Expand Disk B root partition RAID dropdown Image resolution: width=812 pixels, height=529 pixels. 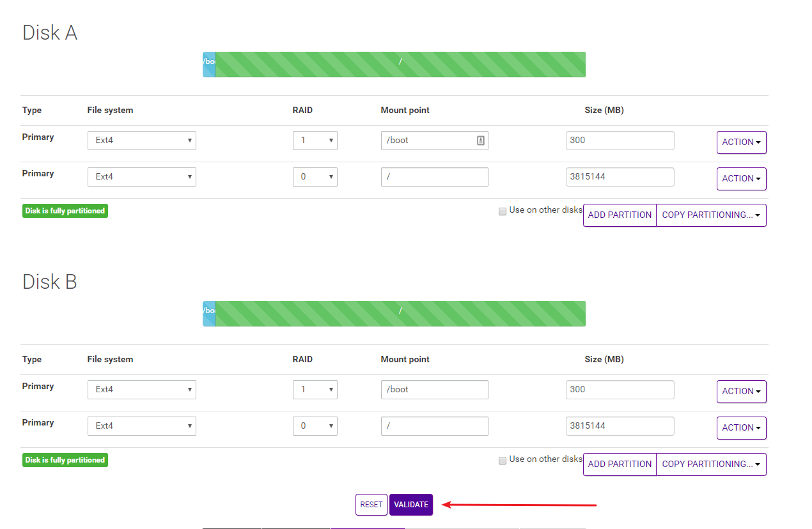point(315,426)
